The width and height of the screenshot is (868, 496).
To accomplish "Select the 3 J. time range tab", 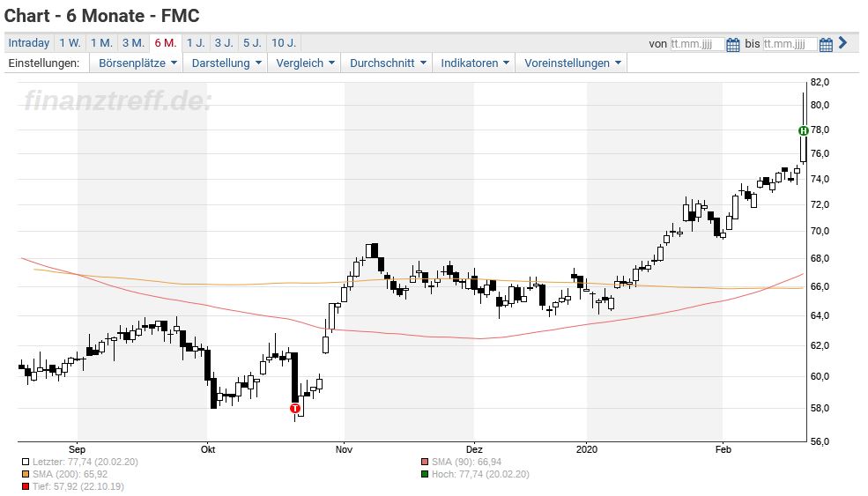I will (224, 43).
